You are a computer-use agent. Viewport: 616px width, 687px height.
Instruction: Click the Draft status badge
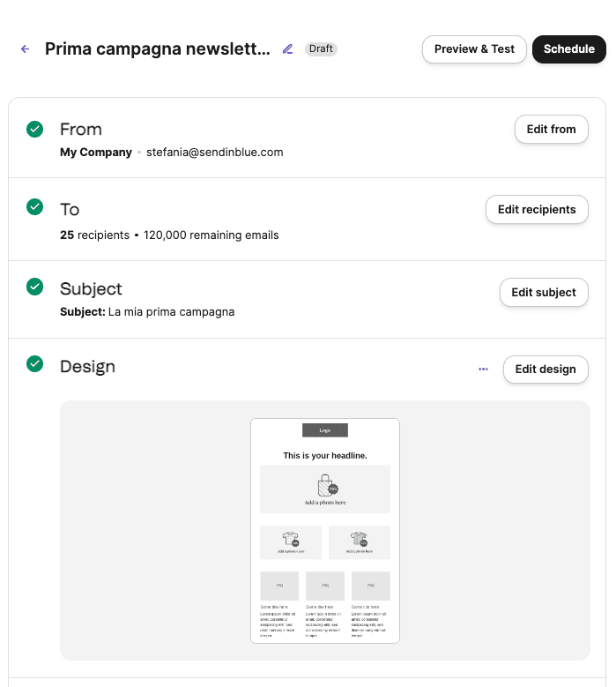[321, 49]
